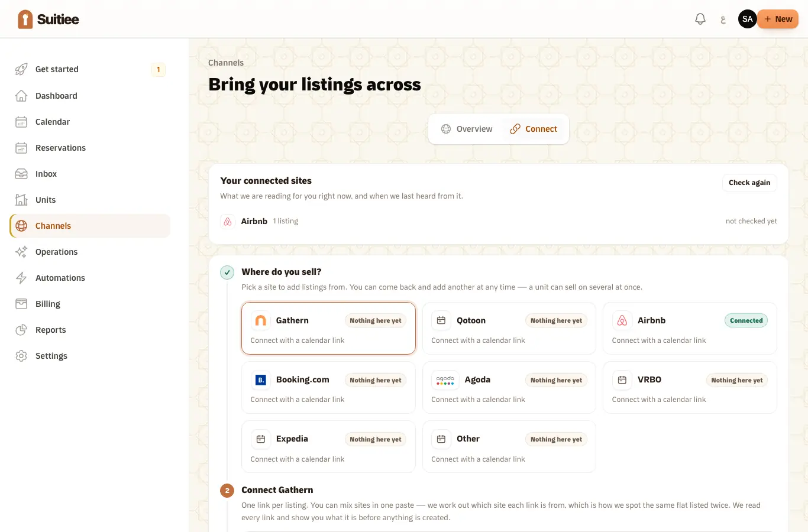Image resolution: width=808 pixels, height=532 pixels.
Task: Click the Check again button
Action: coord(749,183)
